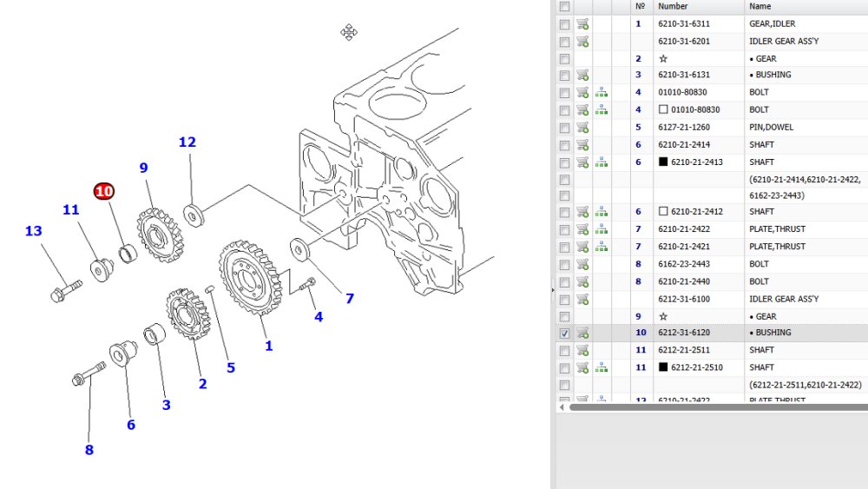This screenshot has width=868, height=489.
Task: Click the PIN,DOWEL name cell
Action: click(771, 128)
